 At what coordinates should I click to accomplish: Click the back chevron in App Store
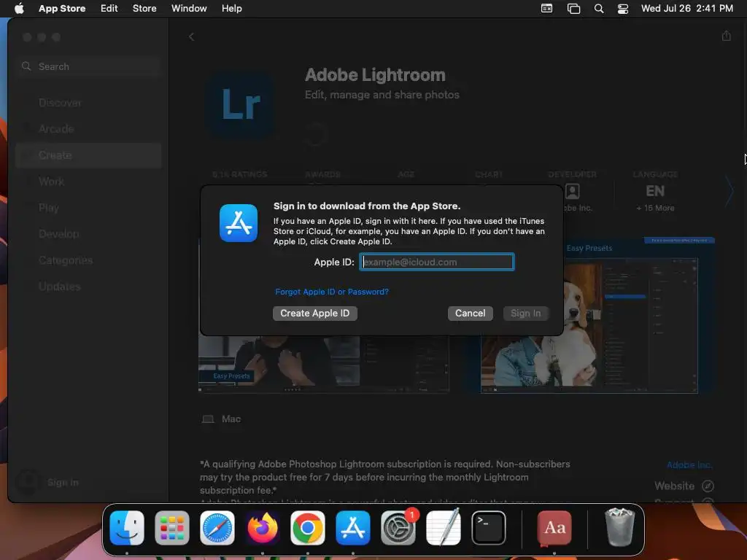coord(192,36)
